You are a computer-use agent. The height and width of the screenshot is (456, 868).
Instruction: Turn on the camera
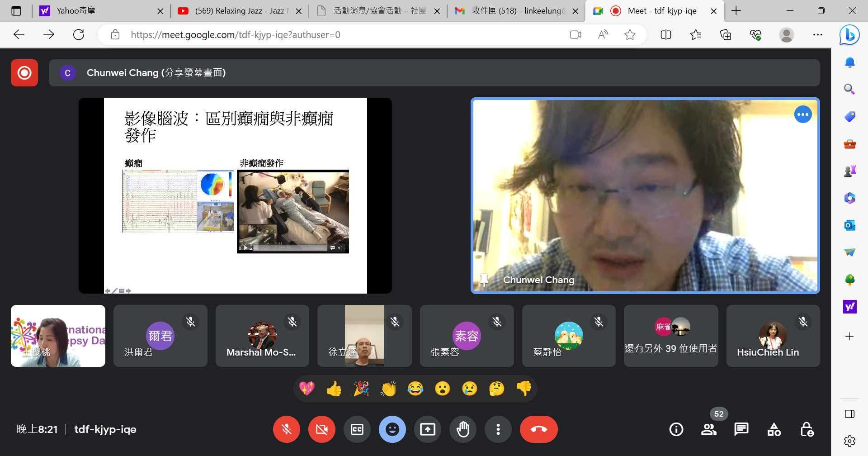click(322, 429)
